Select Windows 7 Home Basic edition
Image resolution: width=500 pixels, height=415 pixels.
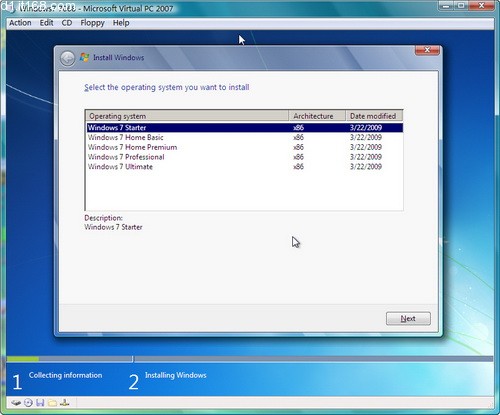pyautogui.click(x=245, y=137)
